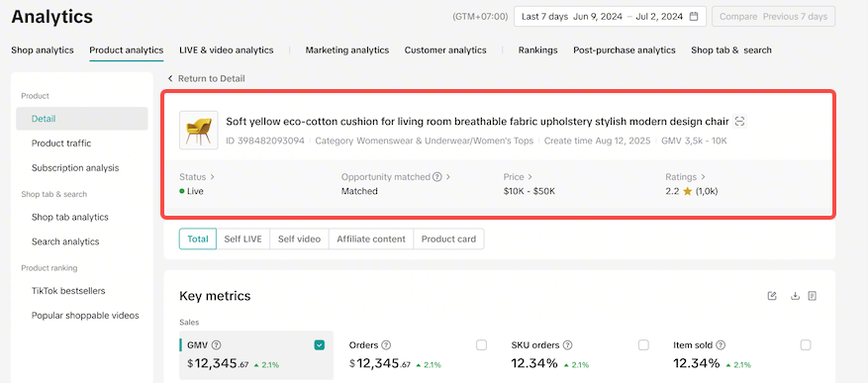868x383 pixels.
Task: Switch to Shop analytics tab
Action: click(43, 49)
